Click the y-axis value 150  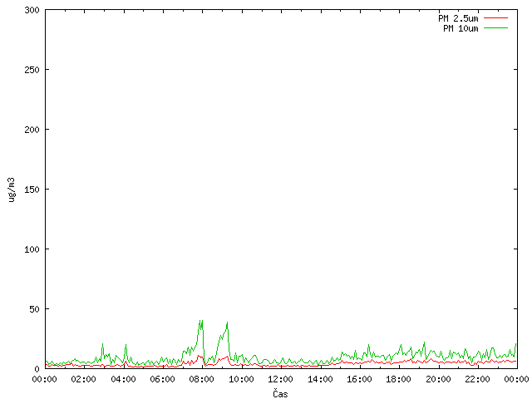(x=32, y=190)
